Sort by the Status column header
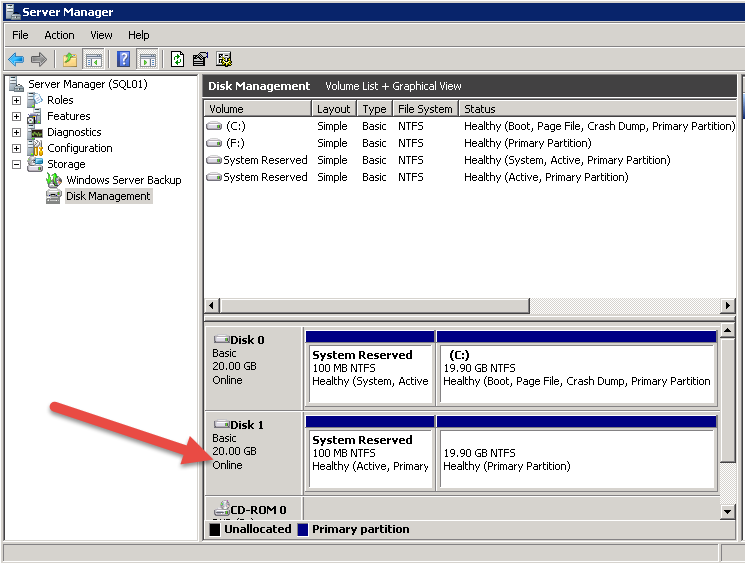 click(598, 109)
